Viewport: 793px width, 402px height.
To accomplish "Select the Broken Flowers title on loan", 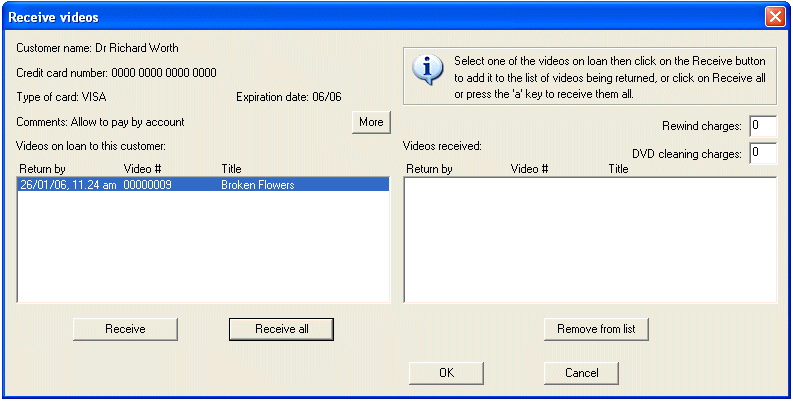I will pyautogui.click(x=257, y=185).
